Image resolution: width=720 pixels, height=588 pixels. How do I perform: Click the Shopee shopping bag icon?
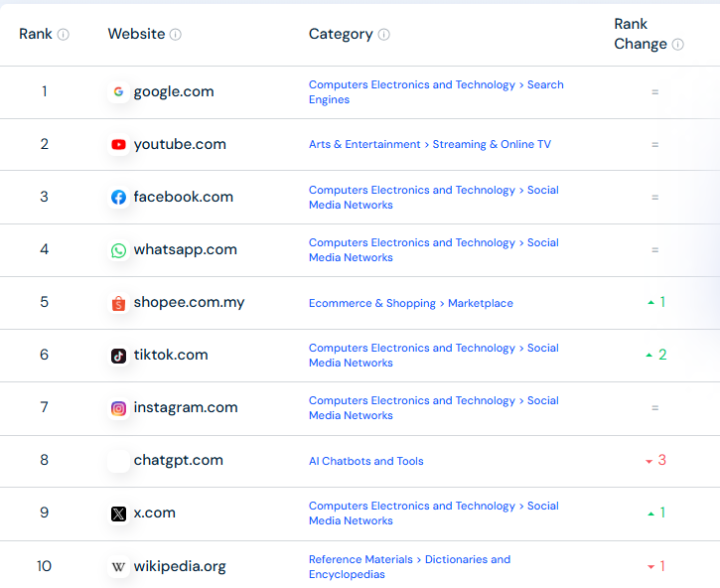coord(118,303)
